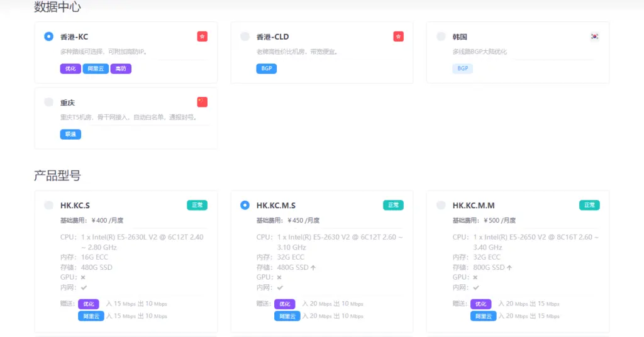Click the South Korea flag icon
644x337 pixels.
tap(594, 36)
